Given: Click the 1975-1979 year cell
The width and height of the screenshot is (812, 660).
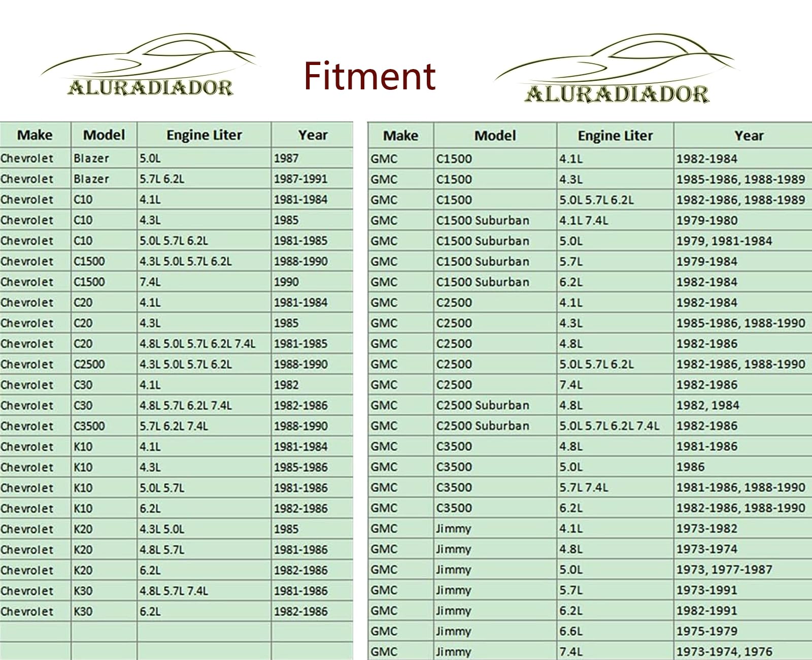Looking at the screenshot, I should pyautogui.click(x=706, y=631).
